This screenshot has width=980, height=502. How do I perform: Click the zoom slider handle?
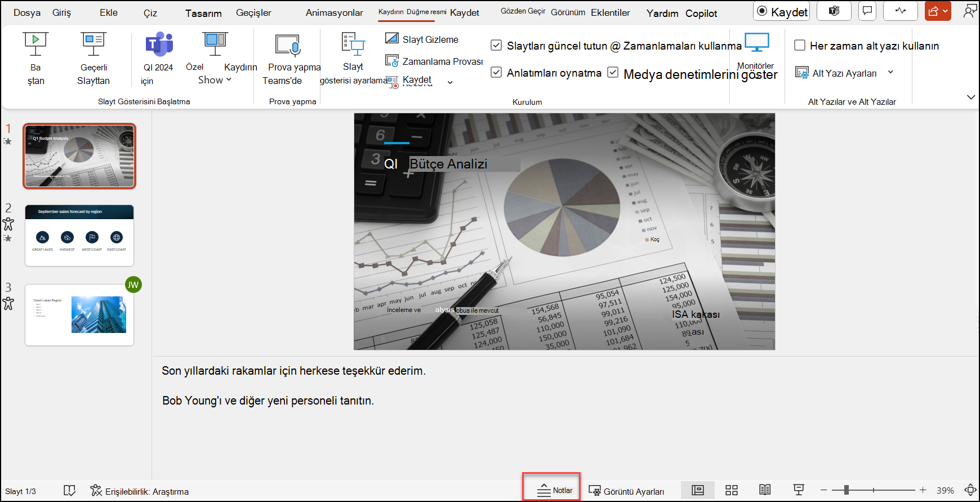click(x=847, y=490)
